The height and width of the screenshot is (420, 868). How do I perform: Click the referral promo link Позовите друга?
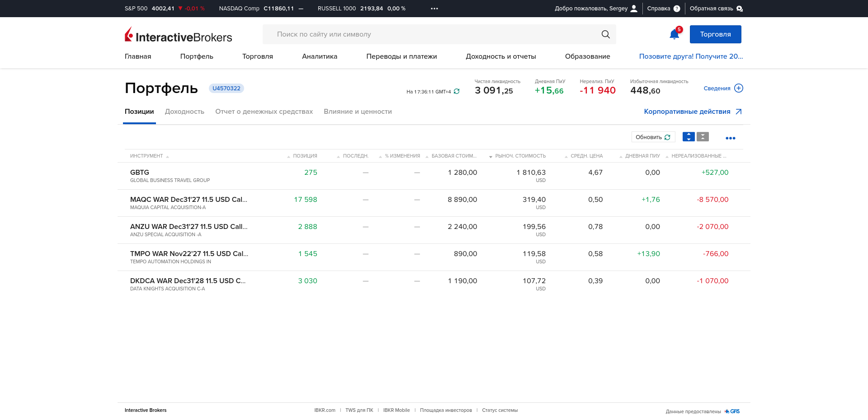click(x=691, y=56)
